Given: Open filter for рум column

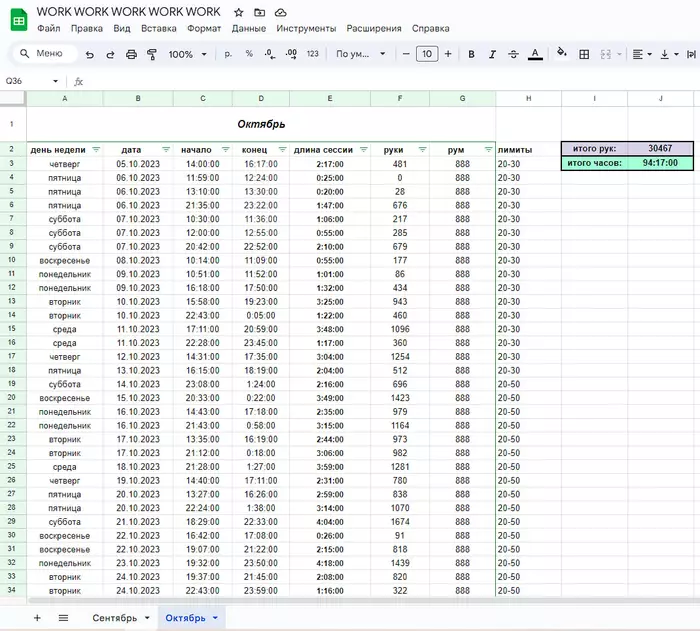Looking at the screenshot, I should (488, 150).
